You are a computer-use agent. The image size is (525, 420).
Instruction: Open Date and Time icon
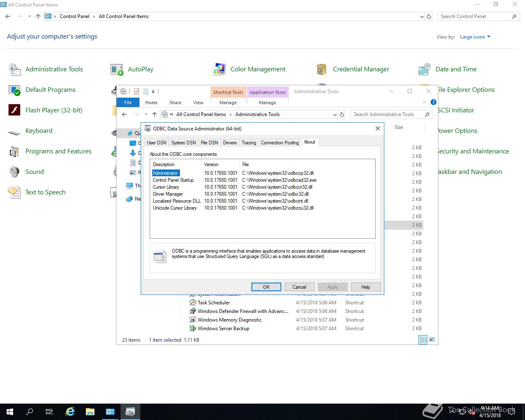point(425,69)
